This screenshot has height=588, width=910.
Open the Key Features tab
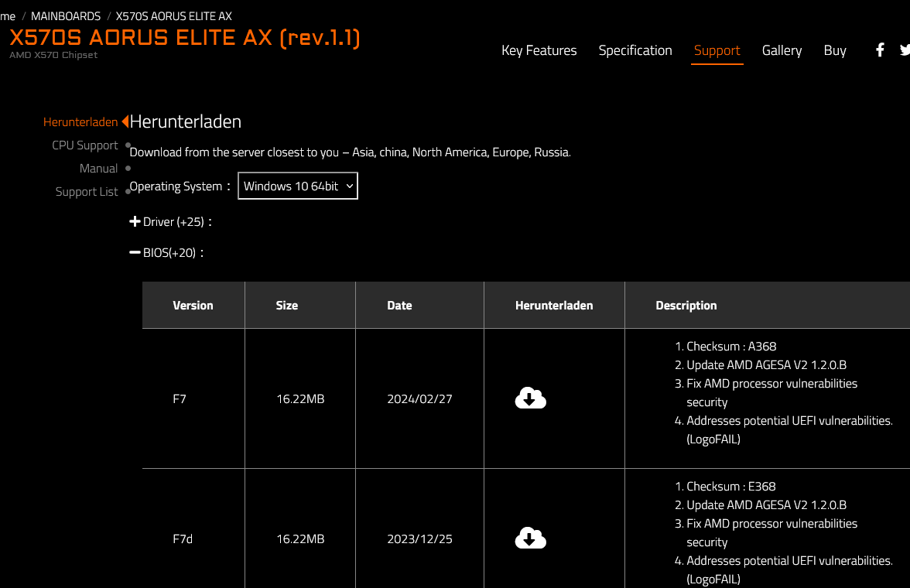[539, 50]
